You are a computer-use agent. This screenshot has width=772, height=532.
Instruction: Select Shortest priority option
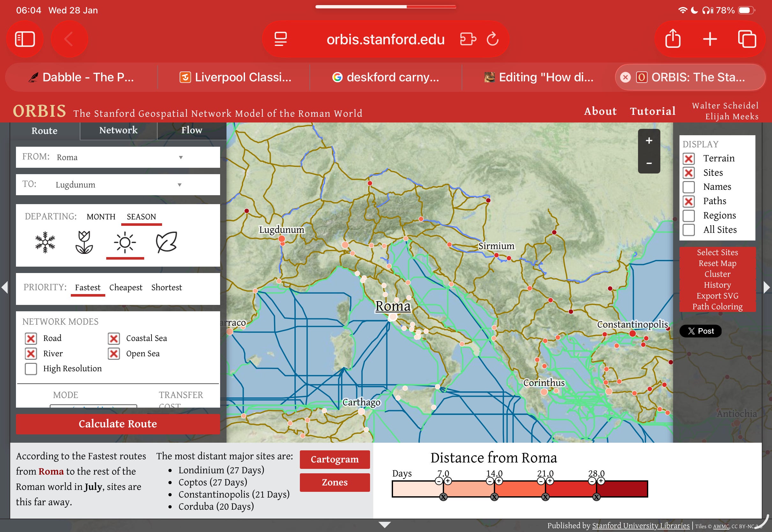tap(167, 287)
